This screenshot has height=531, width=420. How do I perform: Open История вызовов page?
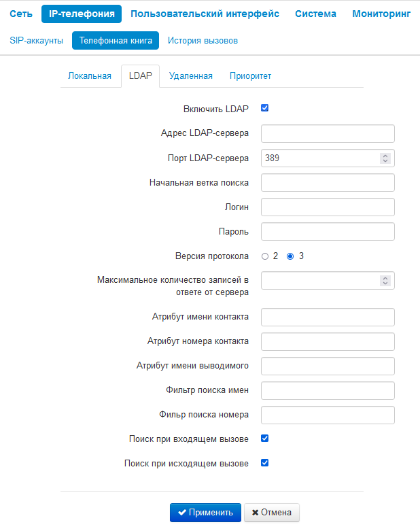[x=203, y=41]
